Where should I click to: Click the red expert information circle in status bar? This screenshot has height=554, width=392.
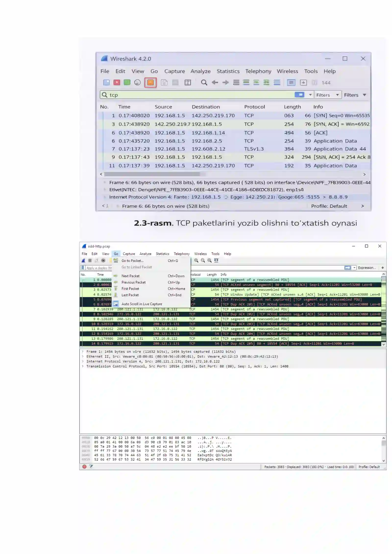coord(85,466)
